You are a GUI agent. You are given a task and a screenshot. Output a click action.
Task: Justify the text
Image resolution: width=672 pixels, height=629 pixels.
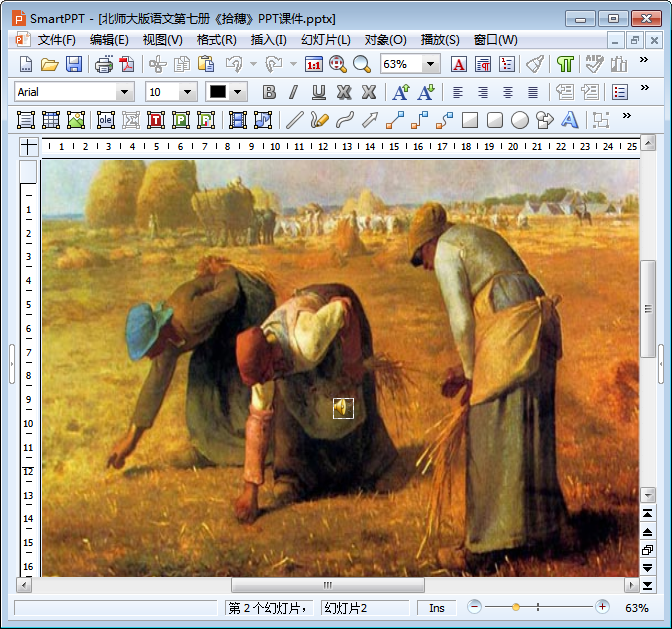pos(533,92)
